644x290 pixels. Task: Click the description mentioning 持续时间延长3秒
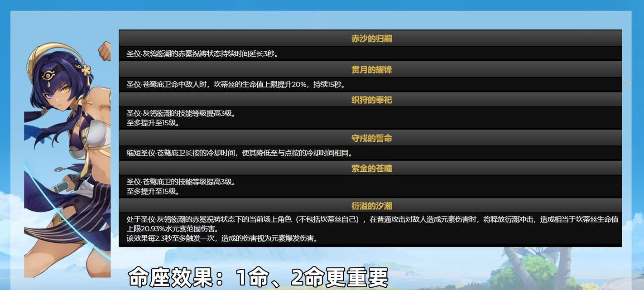pos(202,54)
